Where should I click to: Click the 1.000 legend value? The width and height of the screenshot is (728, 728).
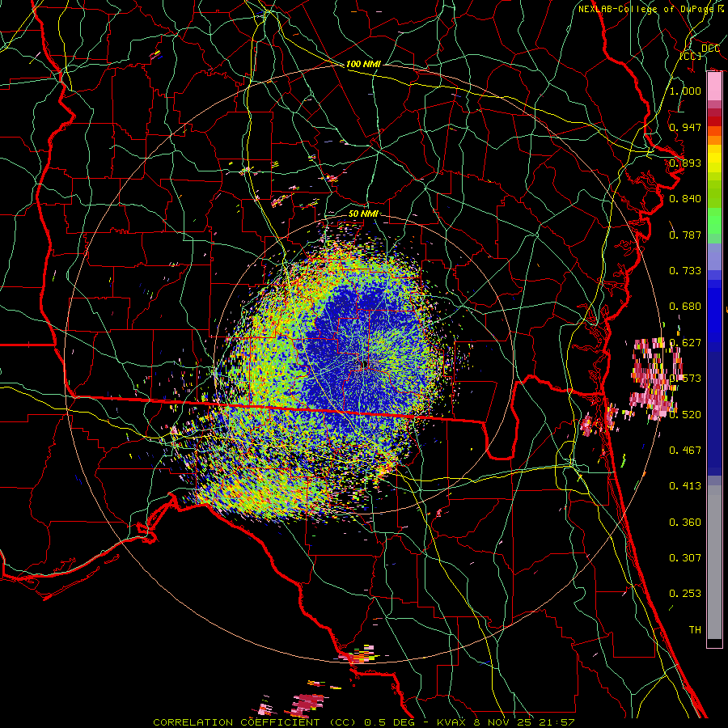[x=685, y=91]
